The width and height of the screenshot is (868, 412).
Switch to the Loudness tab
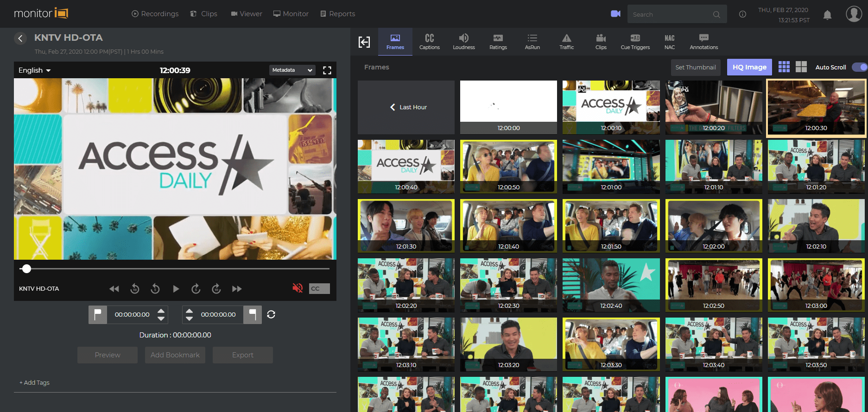[464, 42]
